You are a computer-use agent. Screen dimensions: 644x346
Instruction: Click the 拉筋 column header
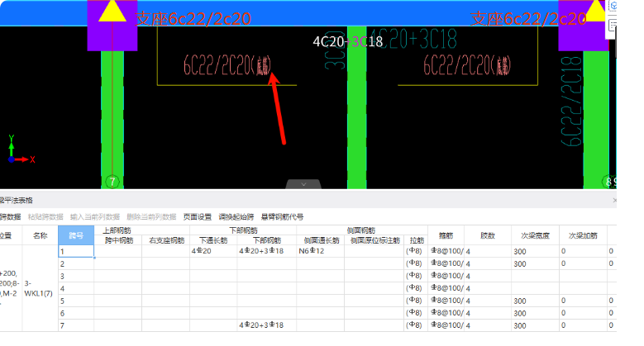416,240
